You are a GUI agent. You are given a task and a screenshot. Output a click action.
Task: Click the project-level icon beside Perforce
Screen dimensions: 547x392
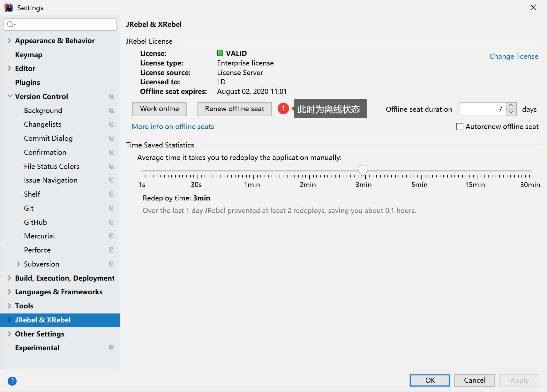(x=112, y=250)
